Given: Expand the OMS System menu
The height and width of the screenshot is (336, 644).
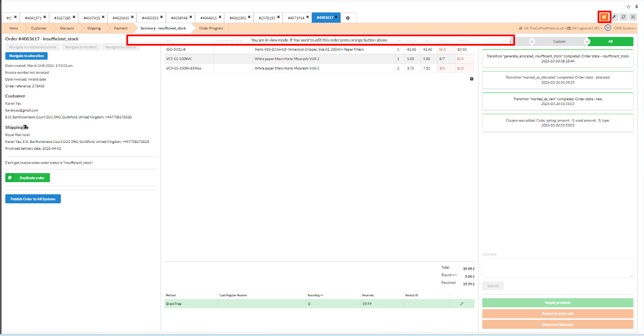Looking at the screenshot, I should coord(625,28).
